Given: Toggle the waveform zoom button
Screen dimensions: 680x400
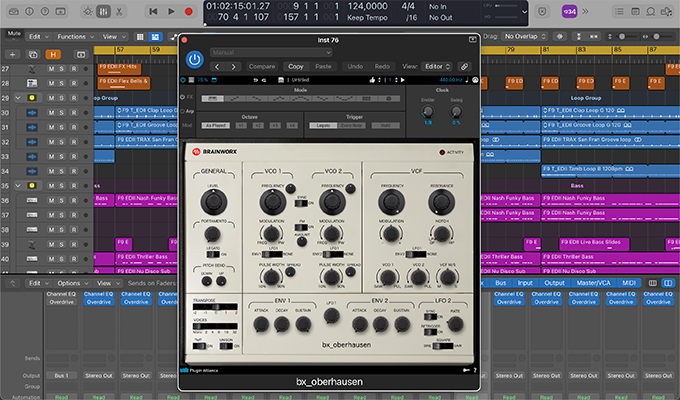Looking at the screenshot, I should coord(560,37).
